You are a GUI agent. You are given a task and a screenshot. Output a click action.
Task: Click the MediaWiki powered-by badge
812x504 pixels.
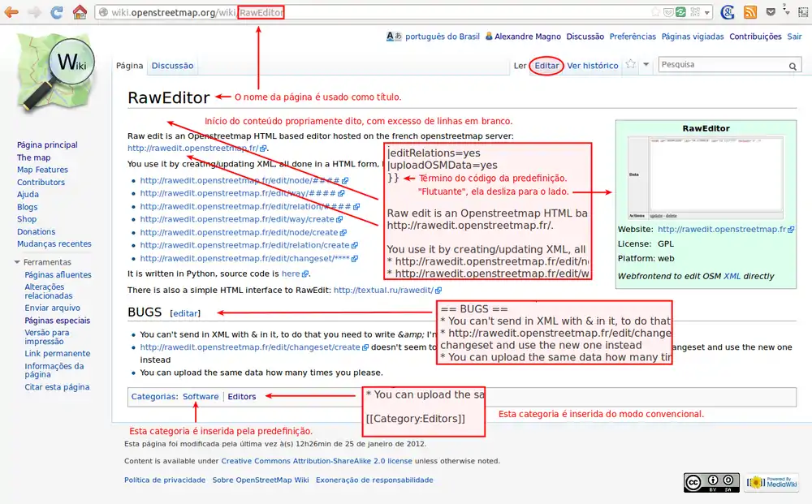766,482
